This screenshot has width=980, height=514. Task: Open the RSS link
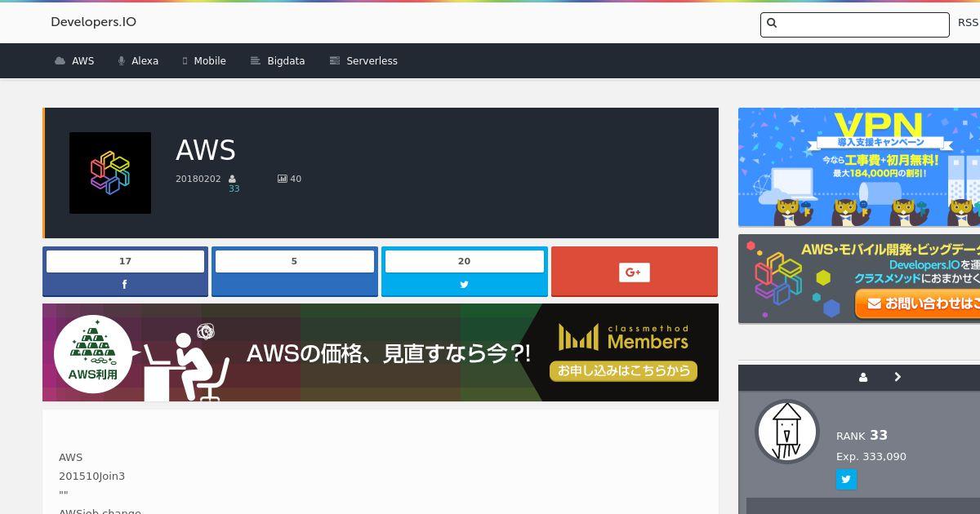[968, 23]
